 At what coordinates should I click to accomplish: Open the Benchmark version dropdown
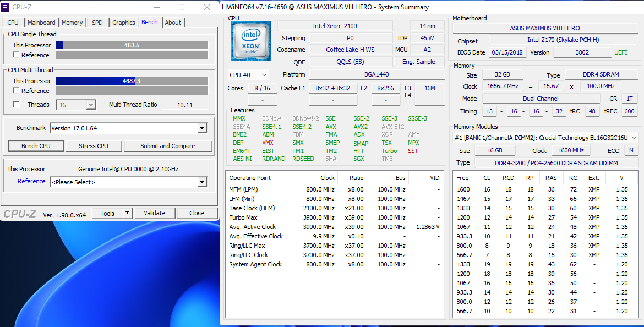202,128
